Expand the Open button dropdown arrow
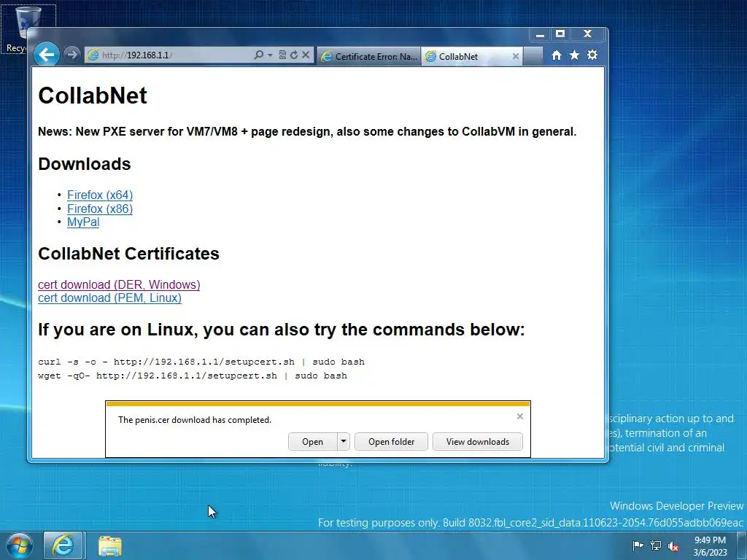Screen dimensions: 747x560 pyautogui.click(x=344, y=441)
